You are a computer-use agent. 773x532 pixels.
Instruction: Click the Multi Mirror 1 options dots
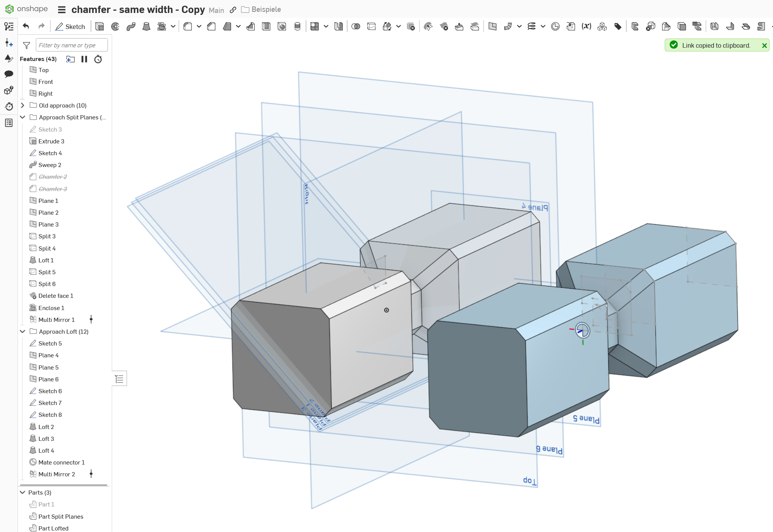tap(91, 320)
